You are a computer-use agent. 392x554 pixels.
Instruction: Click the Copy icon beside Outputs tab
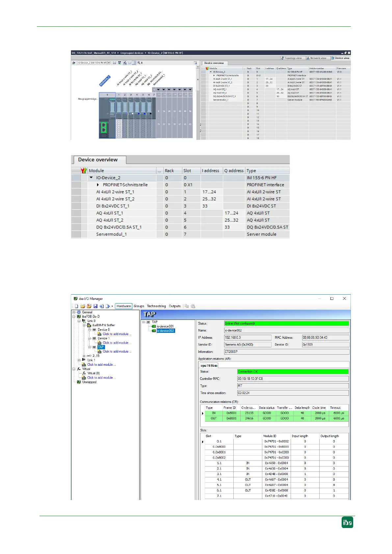click(x=187, y=306)
